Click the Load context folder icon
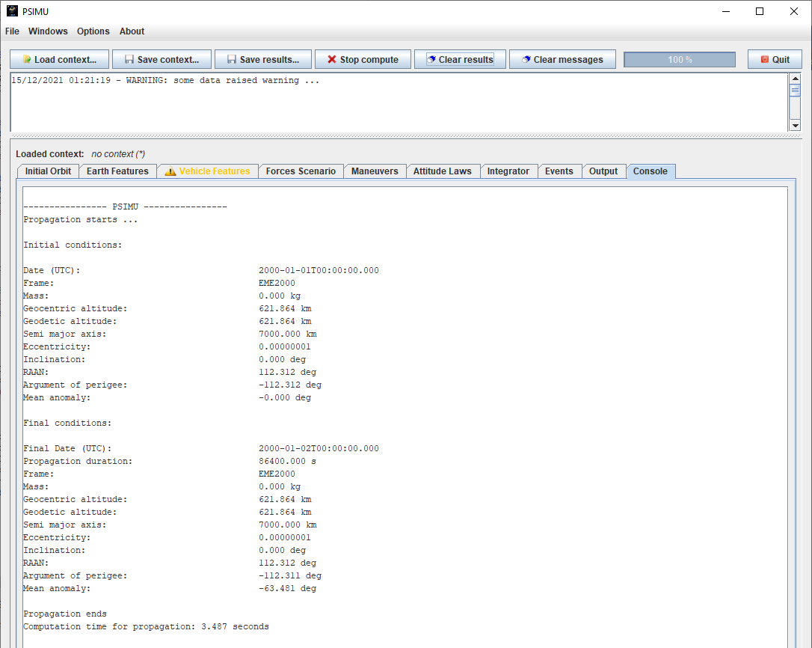 tap(27, 60)
